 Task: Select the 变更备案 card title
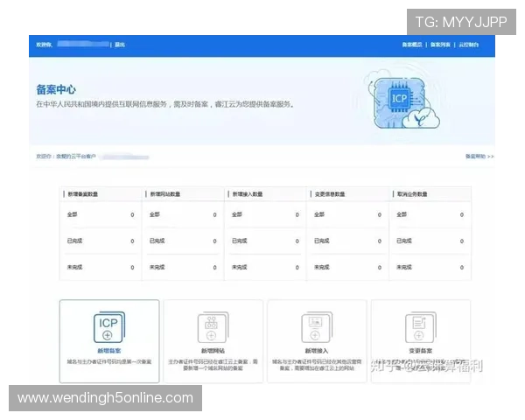[x=421, y=351]
